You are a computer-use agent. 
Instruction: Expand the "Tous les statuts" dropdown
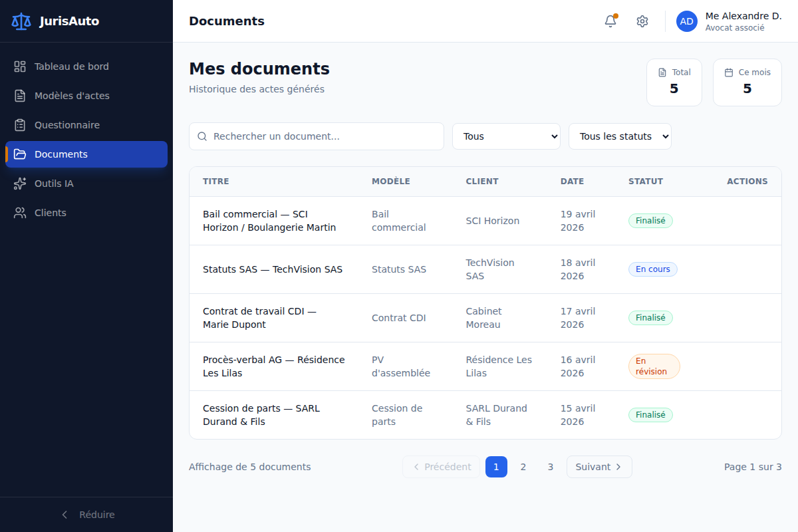tap(620, 136)
